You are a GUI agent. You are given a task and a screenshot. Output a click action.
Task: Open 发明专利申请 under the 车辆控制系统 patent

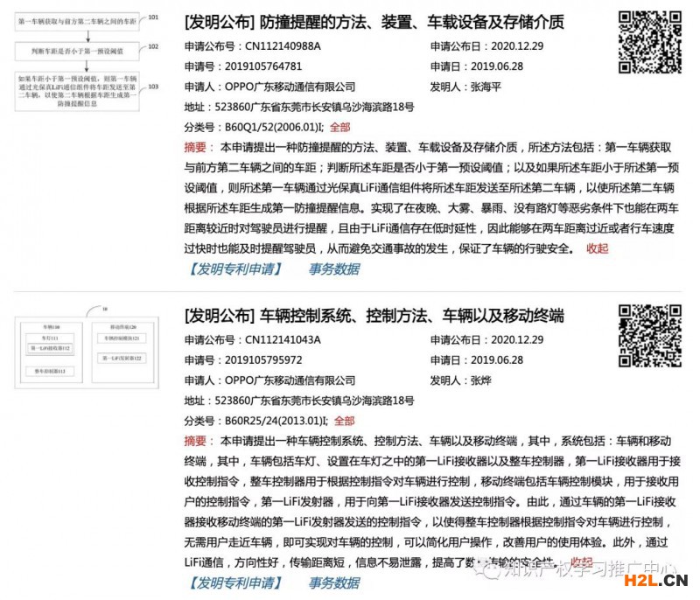[234, 583]
